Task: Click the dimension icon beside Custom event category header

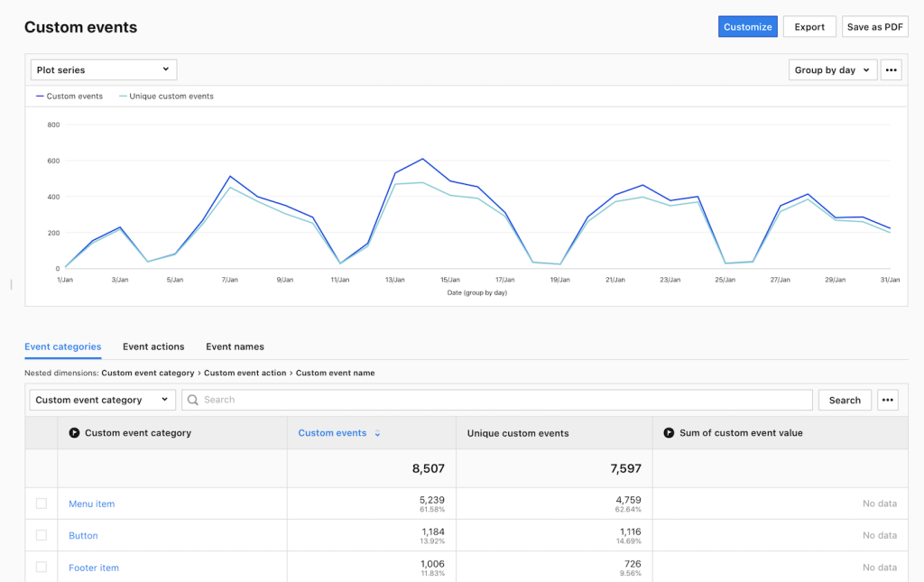Action: point(74,433)
